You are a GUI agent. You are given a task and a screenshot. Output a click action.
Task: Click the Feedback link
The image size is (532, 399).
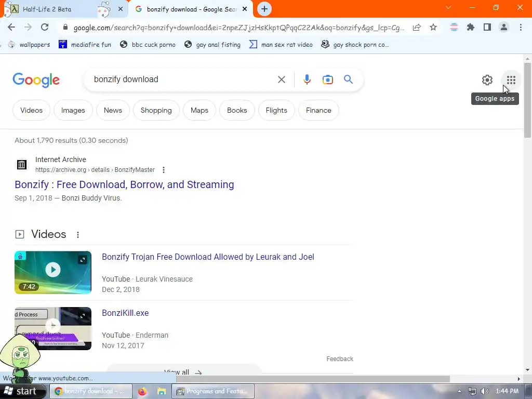[x=340, y=359]
